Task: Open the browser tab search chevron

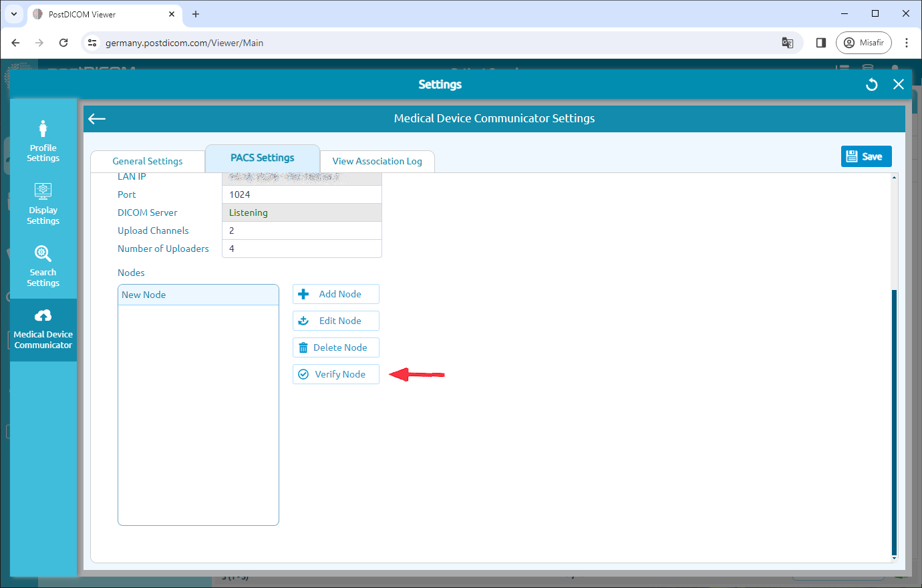Action: click(x=14, y=13)
